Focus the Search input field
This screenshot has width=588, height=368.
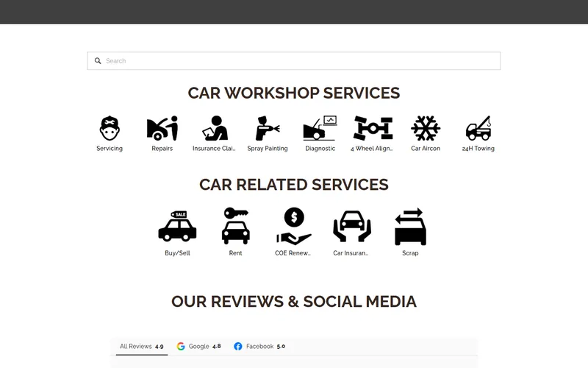point(294,61)
